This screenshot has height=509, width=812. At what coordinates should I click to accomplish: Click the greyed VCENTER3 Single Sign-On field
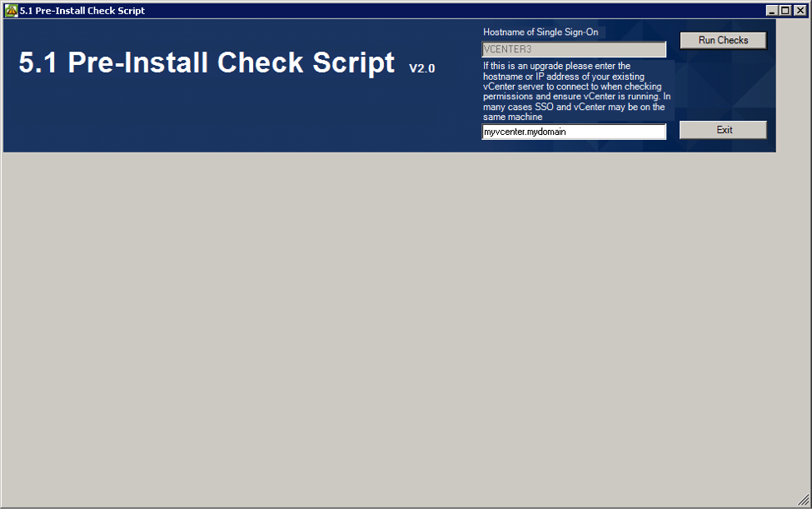(574, 49)
